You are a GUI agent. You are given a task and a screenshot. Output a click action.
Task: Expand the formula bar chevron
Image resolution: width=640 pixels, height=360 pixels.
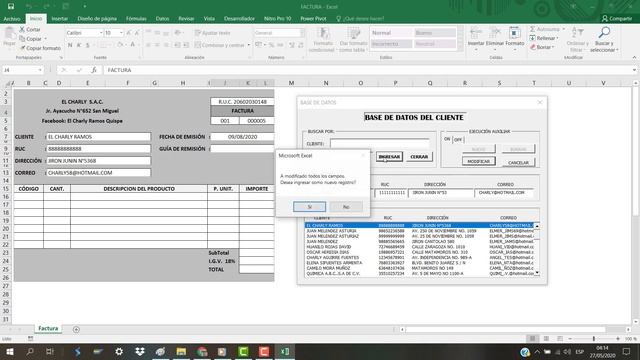click(x=634, y=70)
